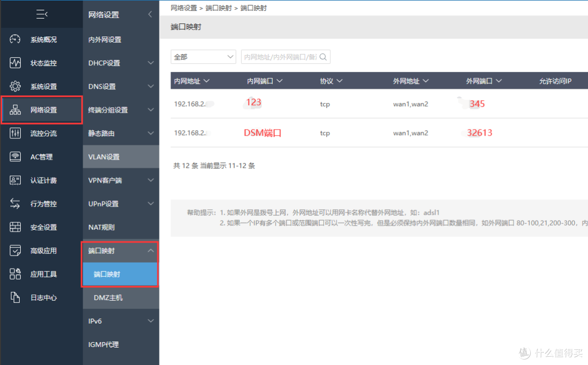Collapse the 网络设置 submenu panel arrow
The width and height of the screenshot is (588, 365).
tap(150, 14)
